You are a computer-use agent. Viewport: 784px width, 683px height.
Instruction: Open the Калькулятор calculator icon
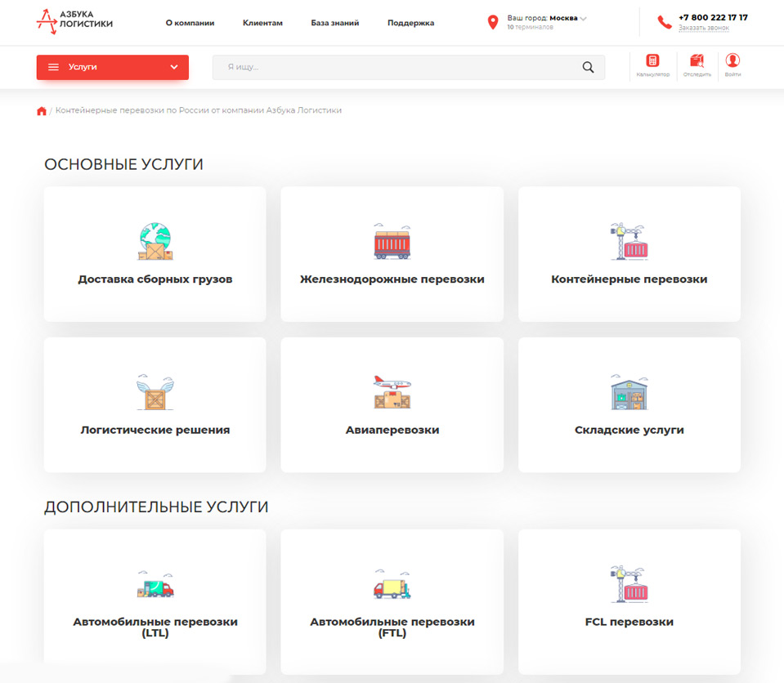click(652, 61)
